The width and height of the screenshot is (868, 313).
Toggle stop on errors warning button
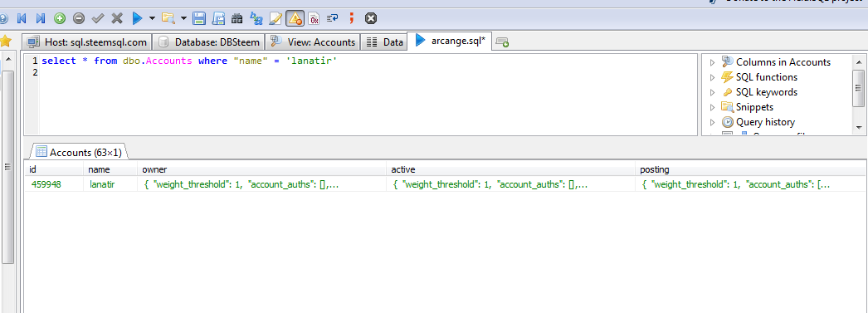click(295, 18)
